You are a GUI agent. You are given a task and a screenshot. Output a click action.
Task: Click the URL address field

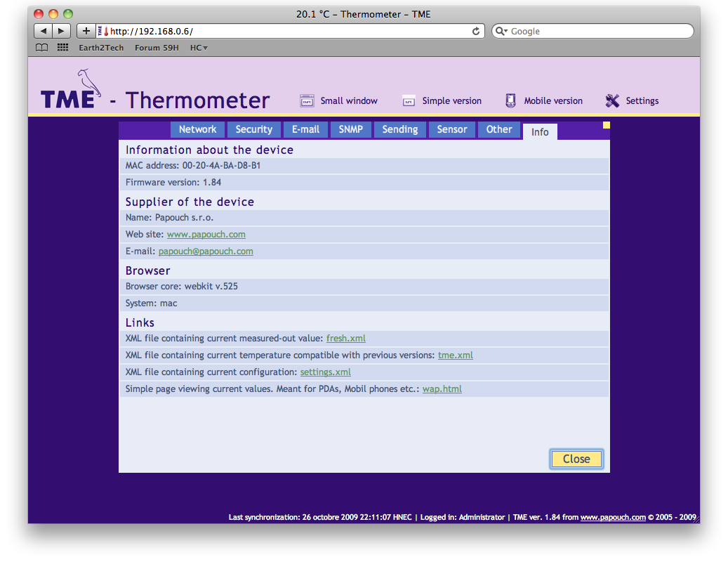[x=291, y=31]
